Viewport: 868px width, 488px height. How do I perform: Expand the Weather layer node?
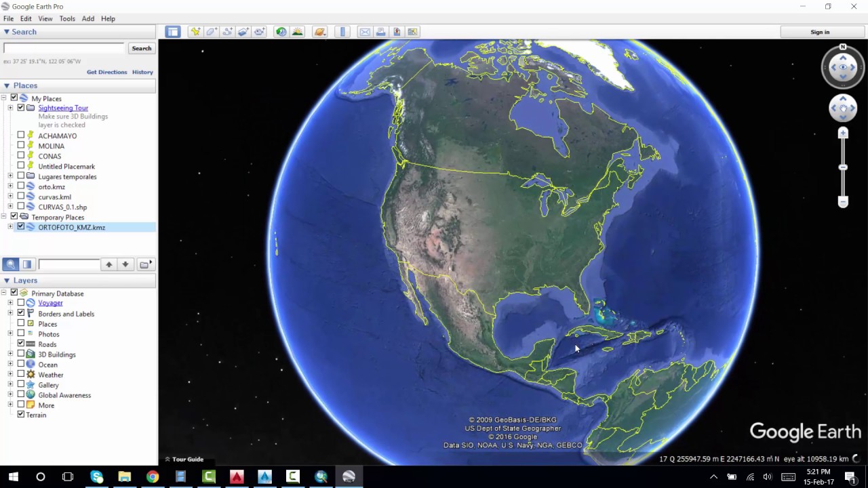10,375
